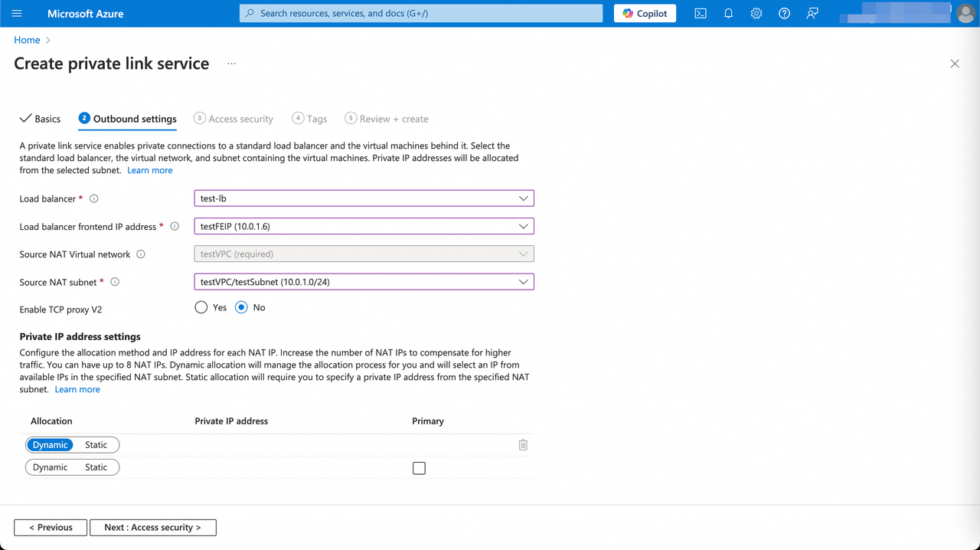The height and width of the screenshot is (550, 980).
Task: Click Next : Access security button
Action: pos(152,527)
